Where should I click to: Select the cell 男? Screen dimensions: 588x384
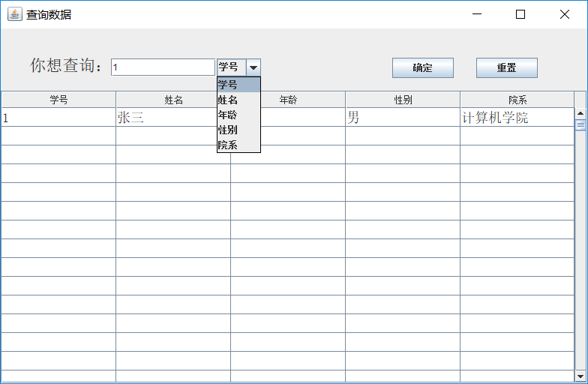point(403,117)
